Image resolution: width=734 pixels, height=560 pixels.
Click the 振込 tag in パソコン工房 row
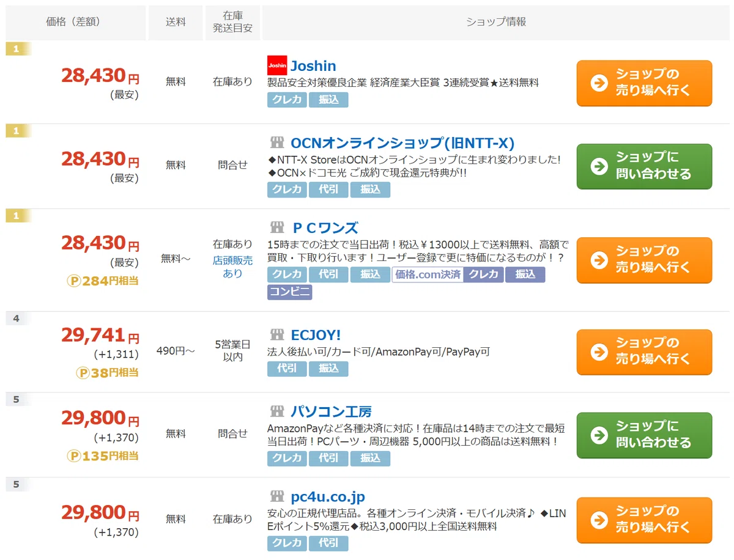(x=370, y=458)
